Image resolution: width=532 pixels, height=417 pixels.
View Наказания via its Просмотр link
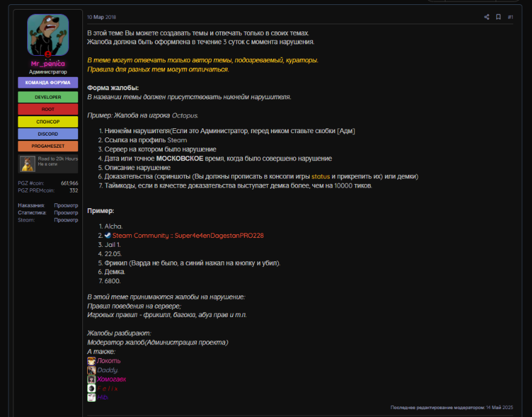pos(65,206)
